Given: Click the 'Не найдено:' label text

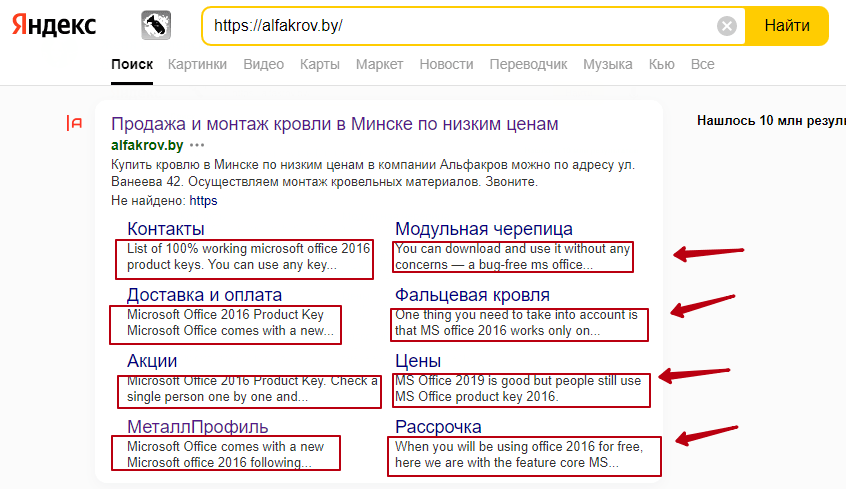Looking at the screenshot, I should click(x=148, y=201).
